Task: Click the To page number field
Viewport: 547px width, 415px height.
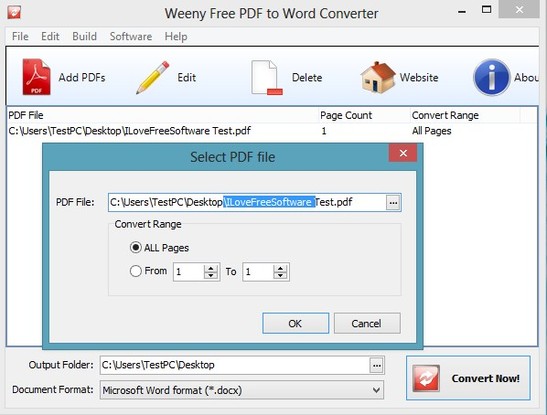Action: (258, 272)
